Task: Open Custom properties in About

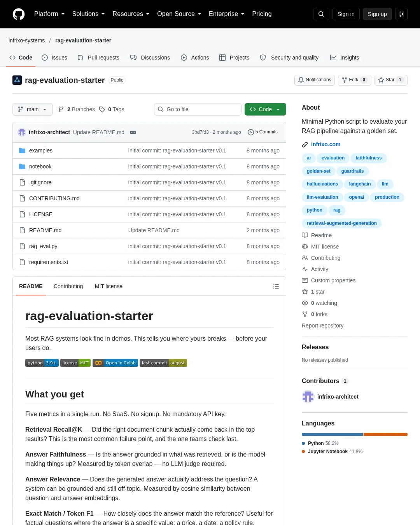Action: 329,280
